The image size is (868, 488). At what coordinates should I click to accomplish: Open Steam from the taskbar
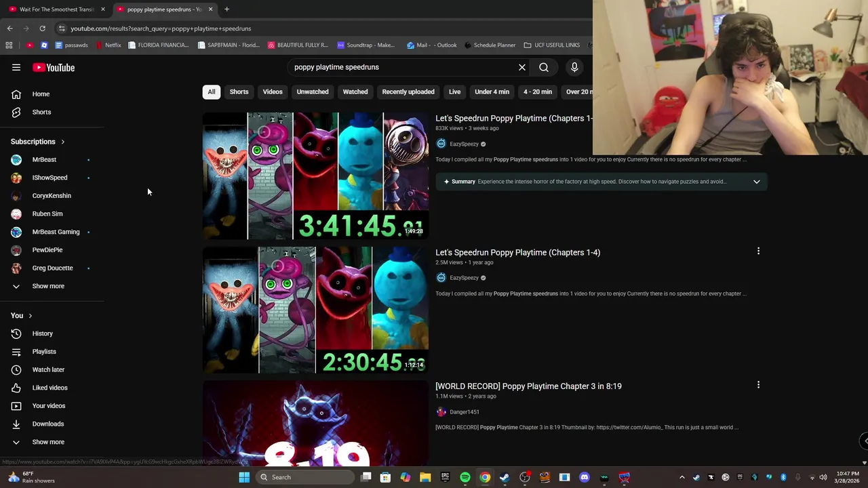point(505,477)
